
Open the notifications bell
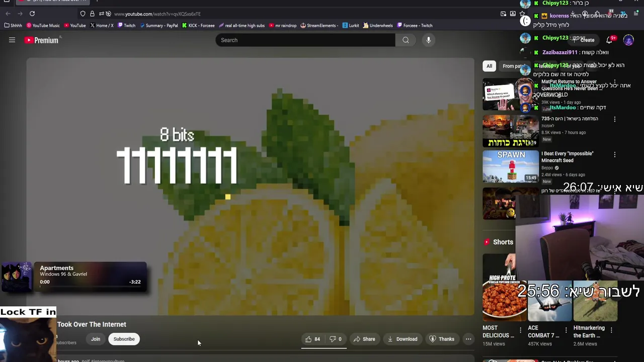click(x=609, y=40)
